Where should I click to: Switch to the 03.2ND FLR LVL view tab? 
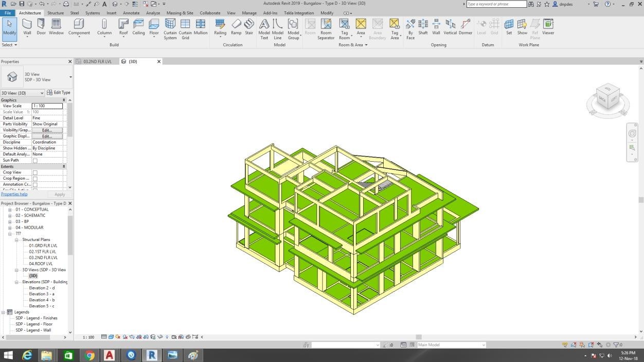pyautogui.click(x=97, y=61)
